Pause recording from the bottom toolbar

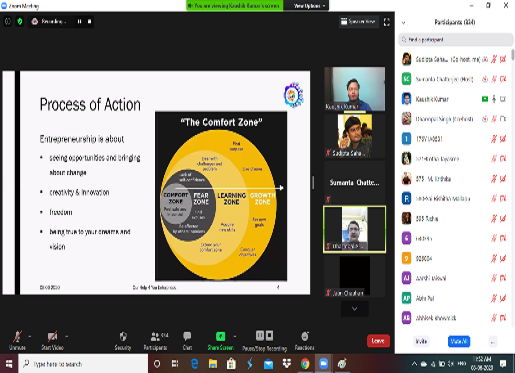(x=260, y=335)
